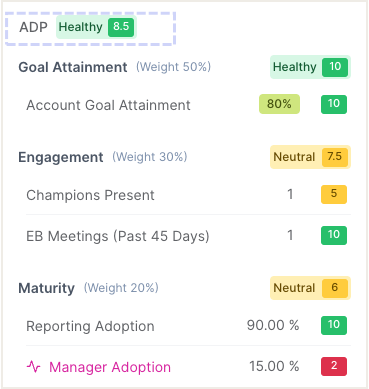Open the Manager Adoption link
The height and width of the screenshot is (389, 369).
click(x=110, y=367)
